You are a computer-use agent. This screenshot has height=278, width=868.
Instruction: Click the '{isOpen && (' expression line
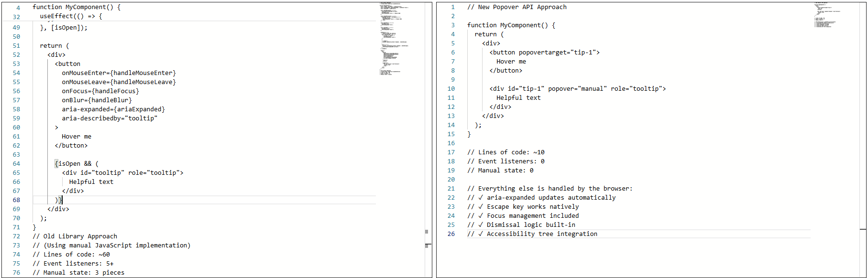pos(77,164)
